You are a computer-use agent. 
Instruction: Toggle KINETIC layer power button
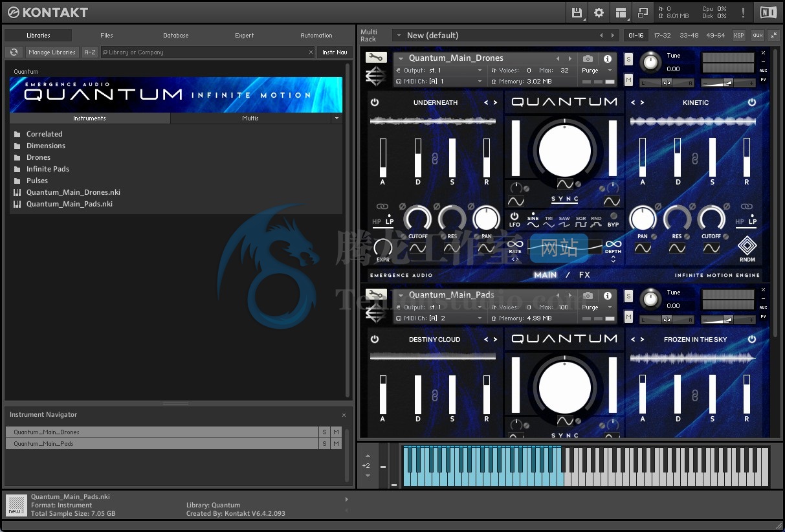point(752,102)
